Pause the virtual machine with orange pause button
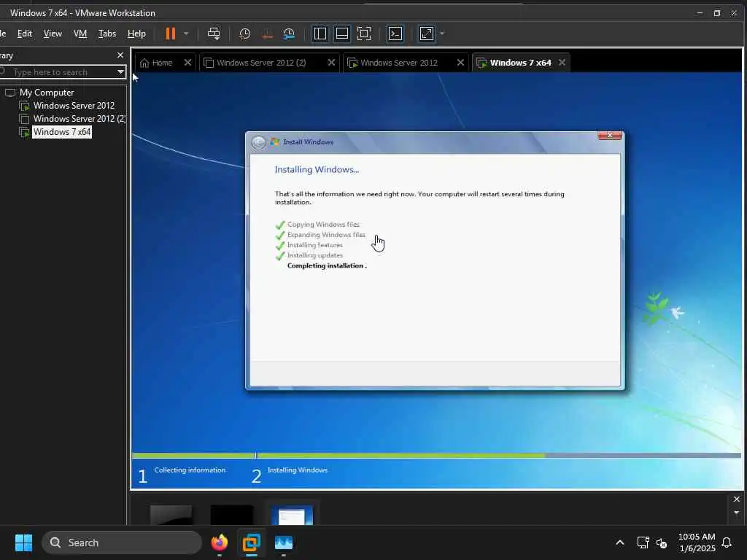 point(170,34)
